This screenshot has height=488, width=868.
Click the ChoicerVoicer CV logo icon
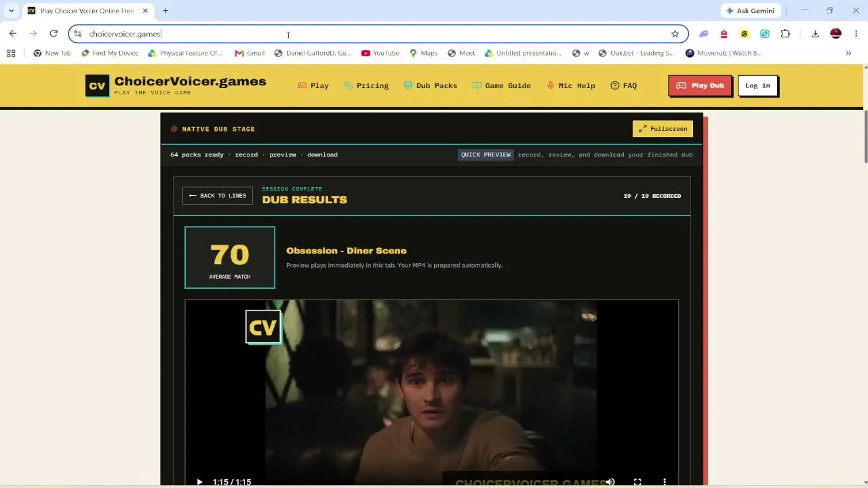[x=97, y=85]
